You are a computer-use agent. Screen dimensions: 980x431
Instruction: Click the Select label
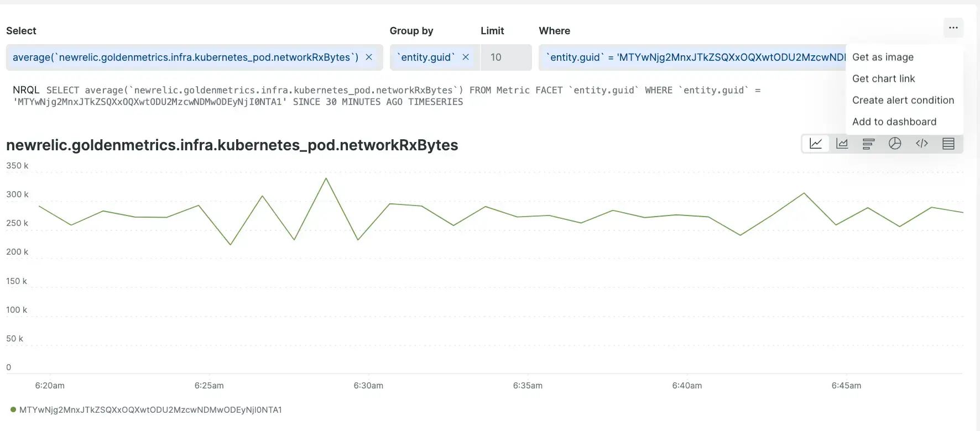tap(21, 31)
